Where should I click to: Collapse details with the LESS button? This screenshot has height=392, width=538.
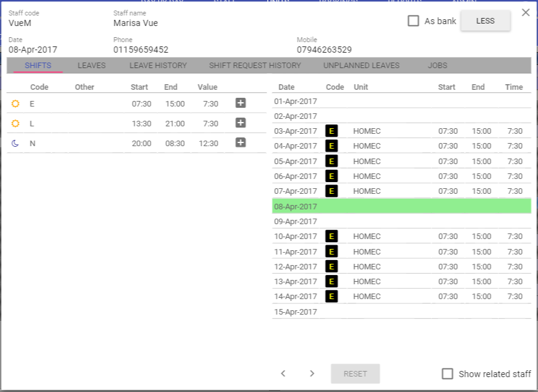[x=485, y=20]
